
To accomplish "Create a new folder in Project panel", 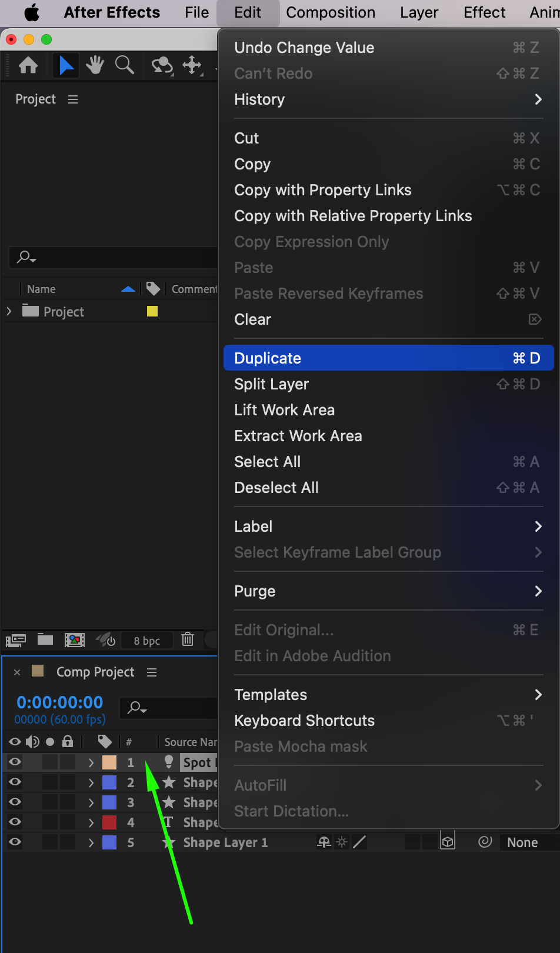I will (x=45, y=639).
